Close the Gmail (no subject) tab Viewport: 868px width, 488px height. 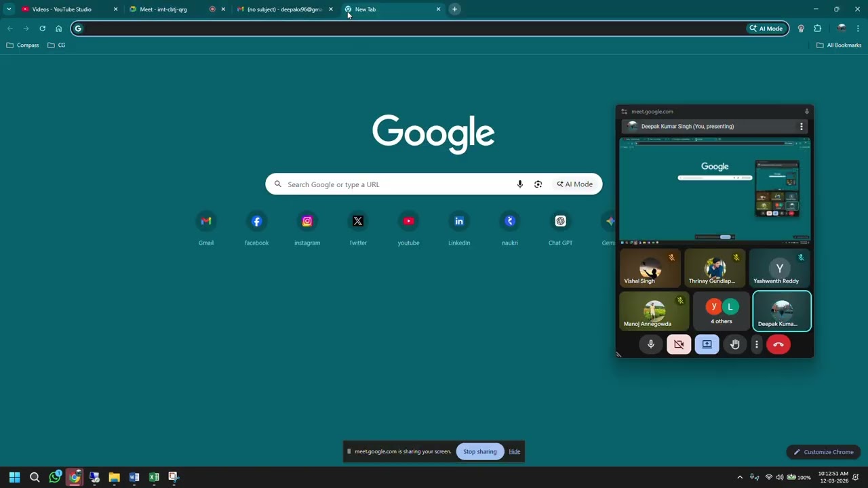(x=331, y=9)
